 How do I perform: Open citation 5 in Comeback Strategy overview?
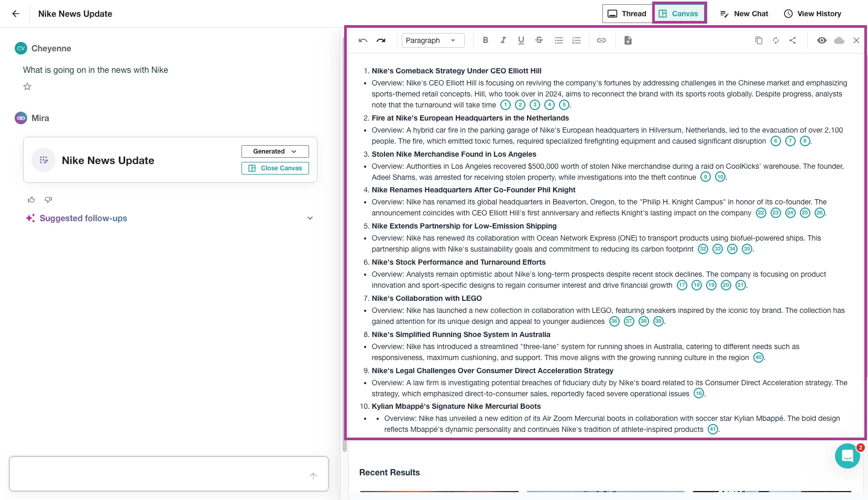(x=564, y=105)
